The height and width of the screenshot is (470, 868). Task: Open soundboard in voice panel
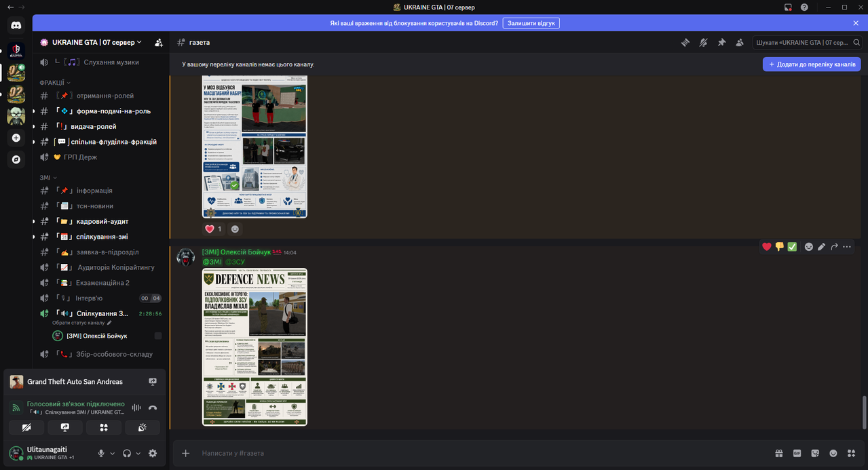[x=143, y=427]
